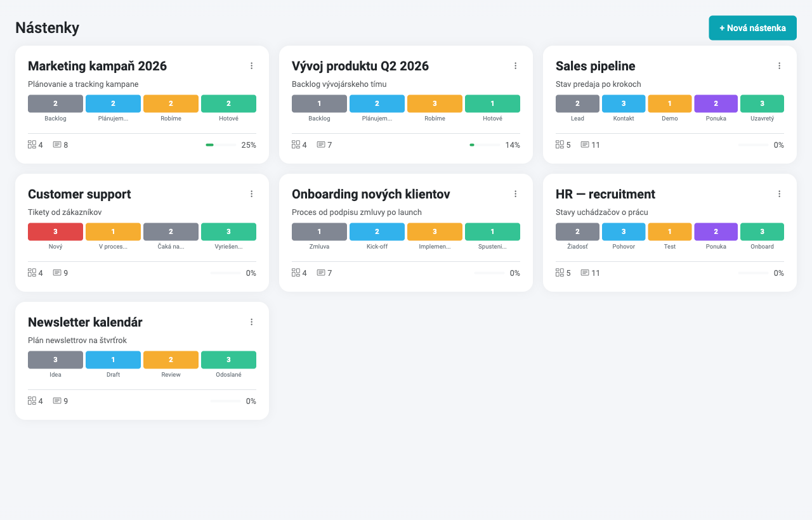Open the Vývoj produktu Q2 2026 options menu
This screenshot has height=520, width=812.
click(x=515, y=66)
